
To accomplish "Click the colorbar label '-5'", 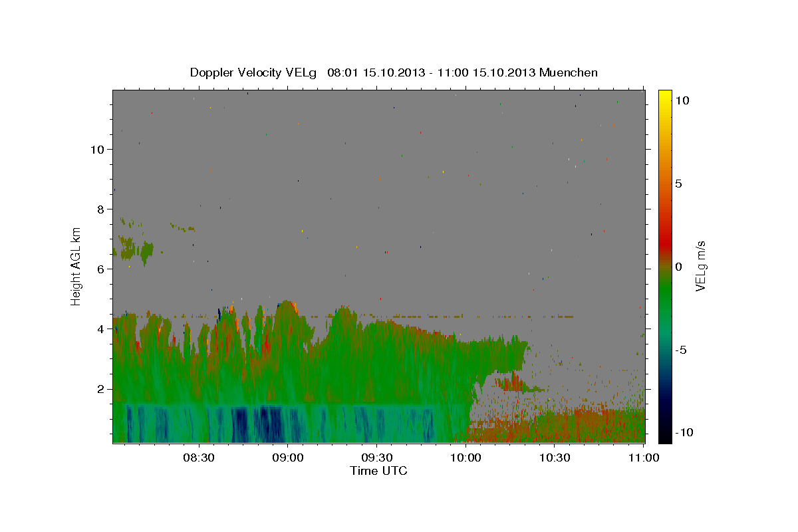I will (682, 350).
